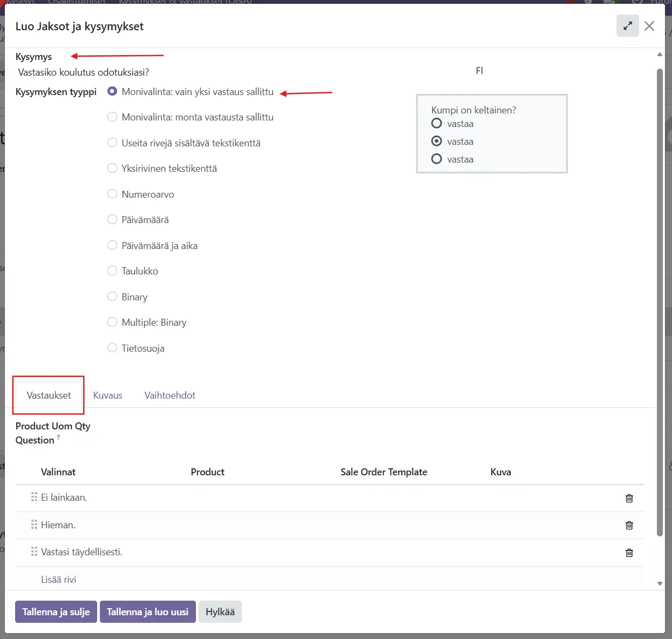
Task: Click drag handle next to 'Hieman.'
Action: click(34, 524)
